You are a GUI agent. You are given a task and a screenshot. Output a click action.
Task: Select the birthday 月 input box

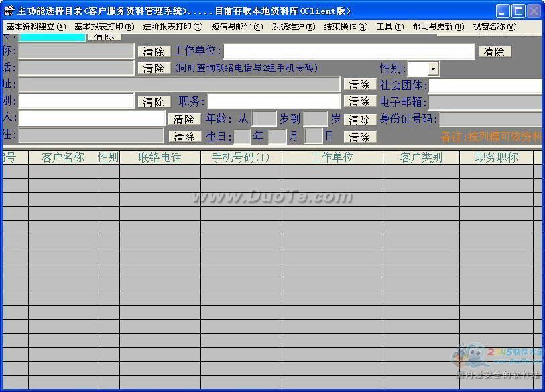point(278,137)
